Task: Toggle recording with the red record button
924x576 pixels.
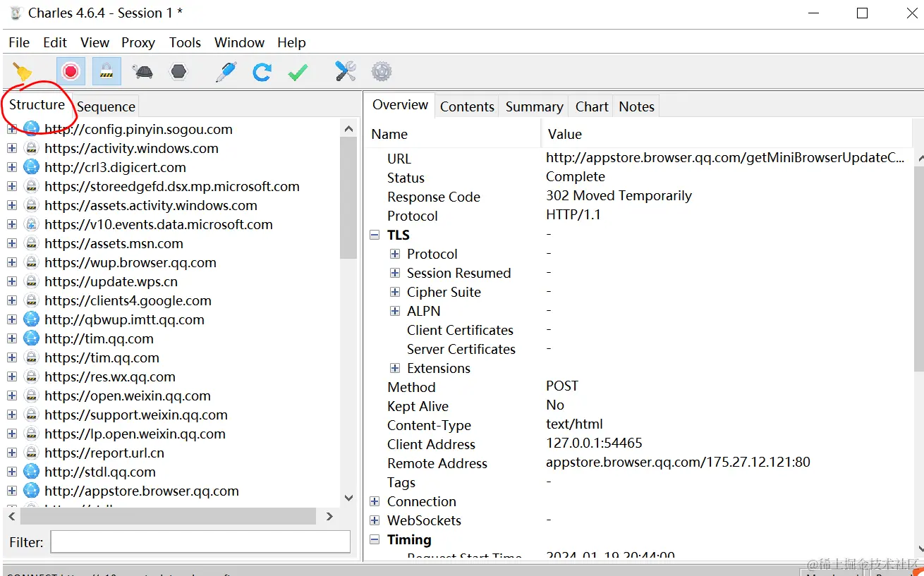Action: click(x=71, y=71)
